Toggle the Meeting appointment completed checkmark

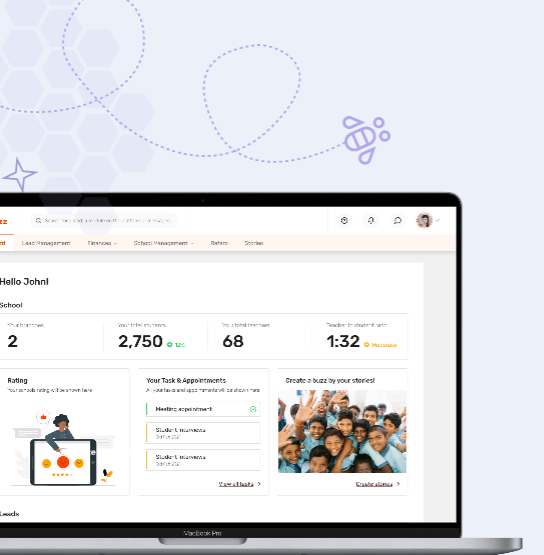(x=253, y=409)
